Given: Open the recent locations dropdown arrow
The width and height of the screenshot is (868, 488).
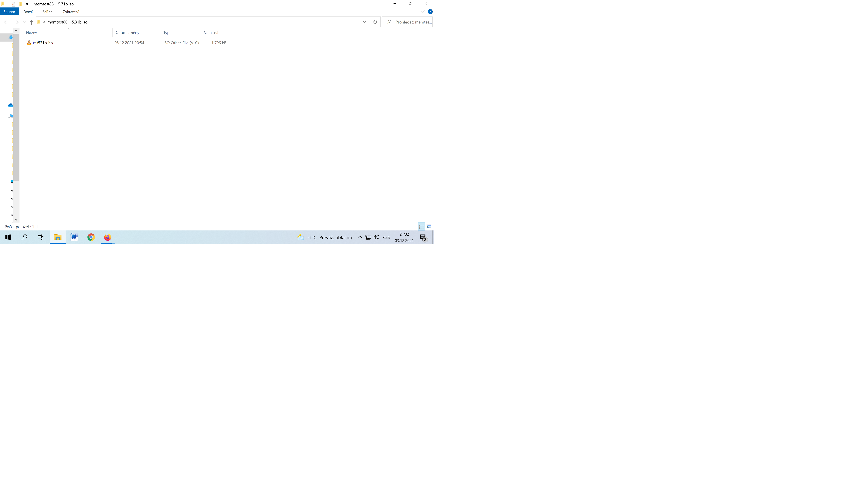Looking at the screenshot, I should [x=24, y=22].
